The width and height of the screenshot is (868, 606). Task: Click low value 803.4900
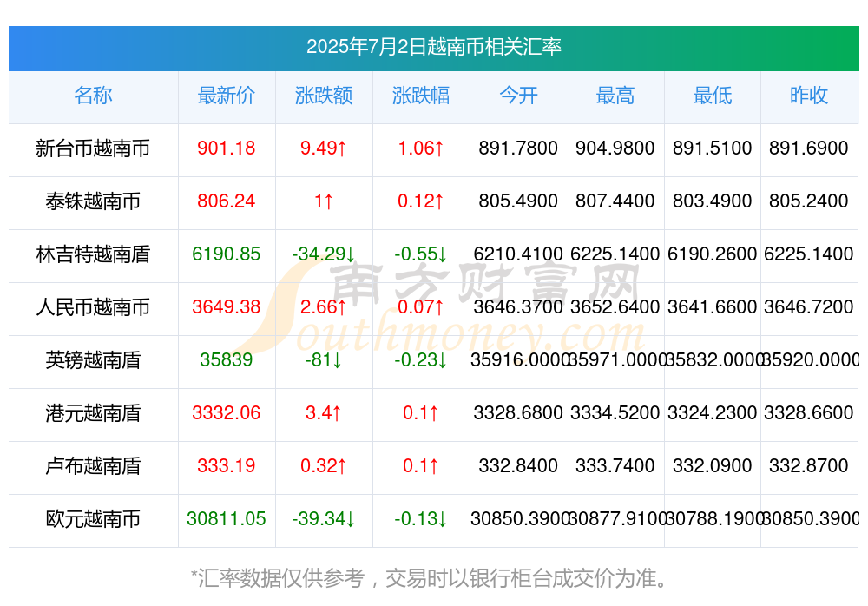[713, 201]
